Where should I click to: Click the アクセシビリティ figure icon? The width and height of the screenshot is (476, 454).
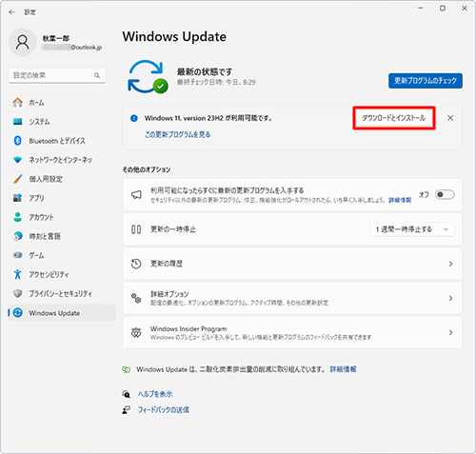click(x=18, y=274)
